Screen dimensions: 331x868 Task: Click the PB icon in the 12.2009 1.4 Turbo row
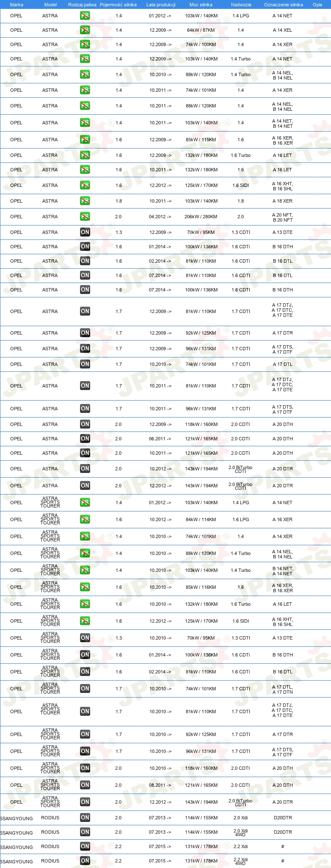85,59
